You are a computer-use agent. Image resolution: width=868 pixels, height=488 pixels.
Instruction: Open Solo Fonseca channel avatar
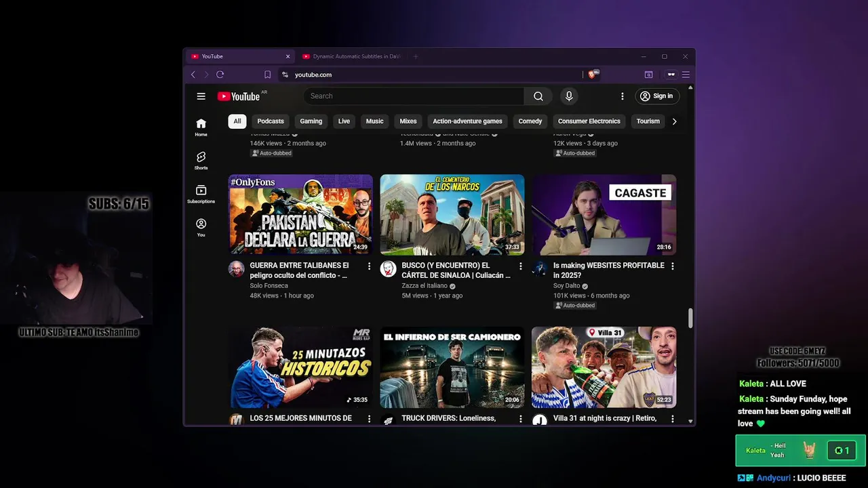pos(236,269)
